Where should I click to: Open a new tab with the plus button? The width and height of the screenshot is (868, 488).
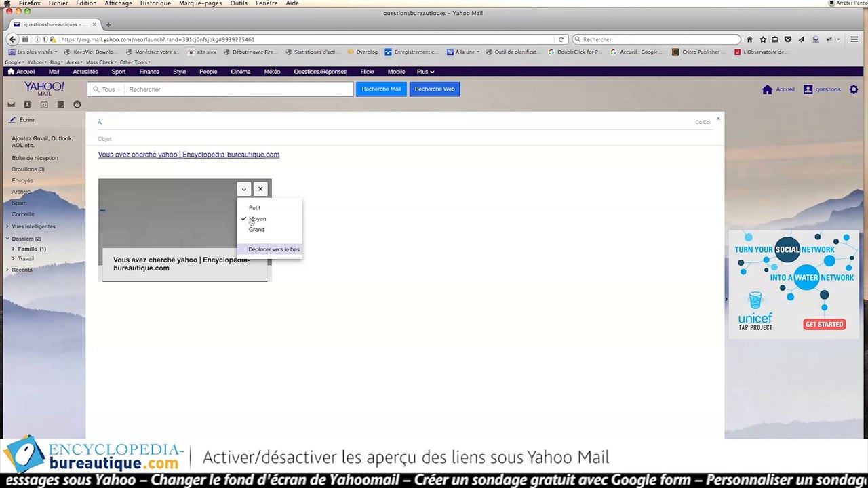[x=108, y=24]
